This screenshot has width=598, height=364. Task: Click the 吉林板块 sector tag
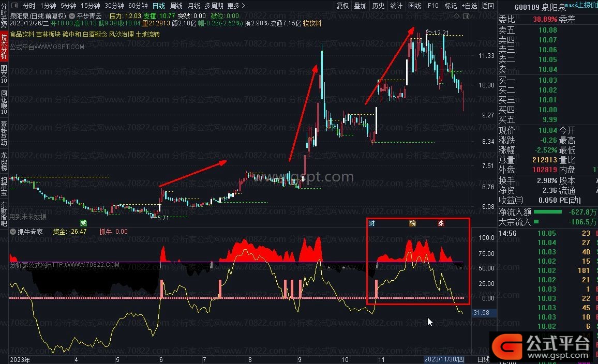pyautogui.click(x=49, y=34)
